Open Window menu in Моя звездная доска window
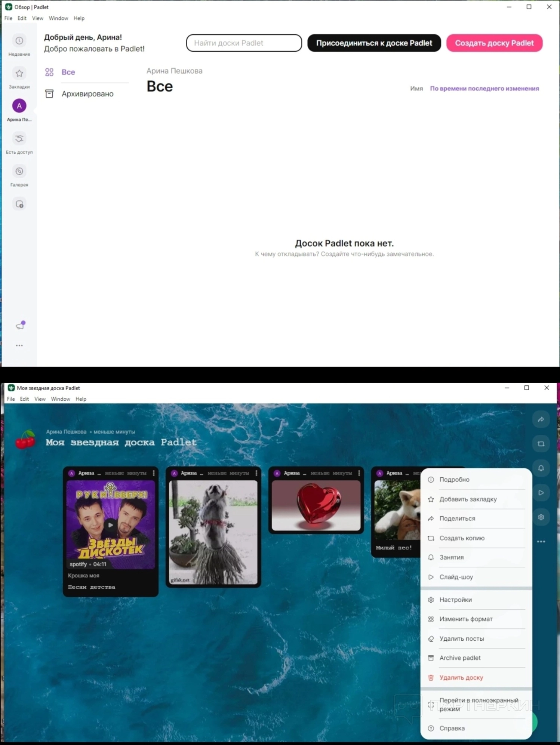The height and width of the screenshot is (745, 560). coord(61,399)
